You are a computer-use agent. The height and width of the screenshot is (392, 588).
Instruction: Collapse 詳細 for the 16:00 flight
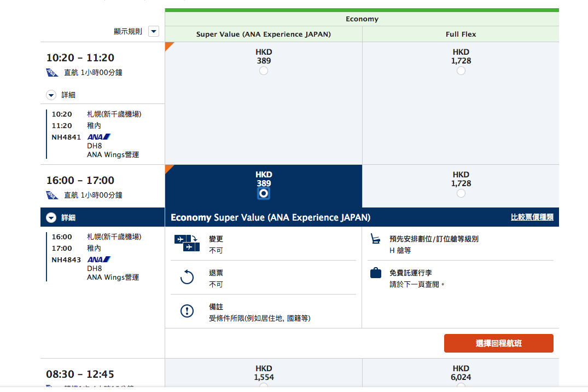tap(51, 218)
